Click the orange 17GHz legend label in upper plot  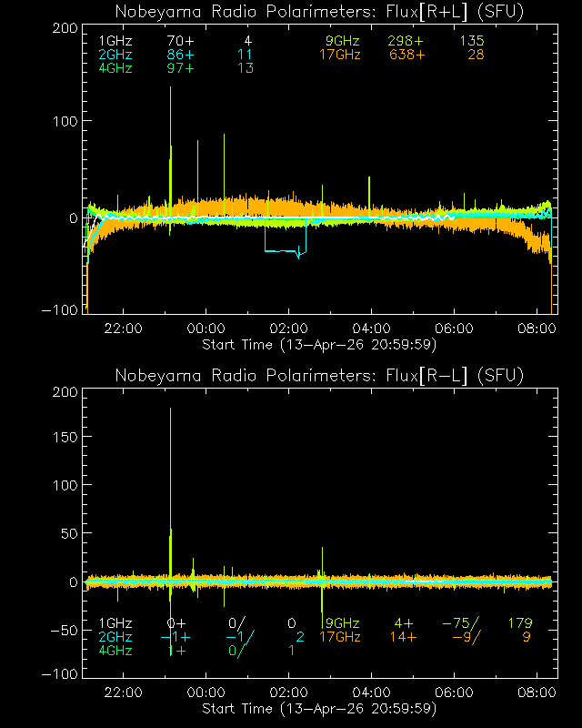pos(339,55)
